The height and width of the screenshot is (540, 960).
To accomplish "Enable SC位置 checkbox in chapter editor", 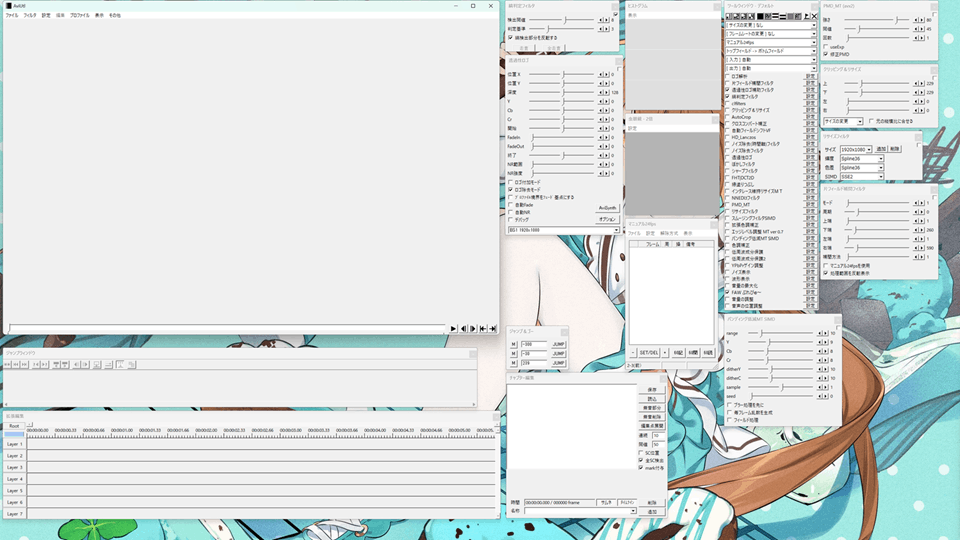I will [641, 453].
